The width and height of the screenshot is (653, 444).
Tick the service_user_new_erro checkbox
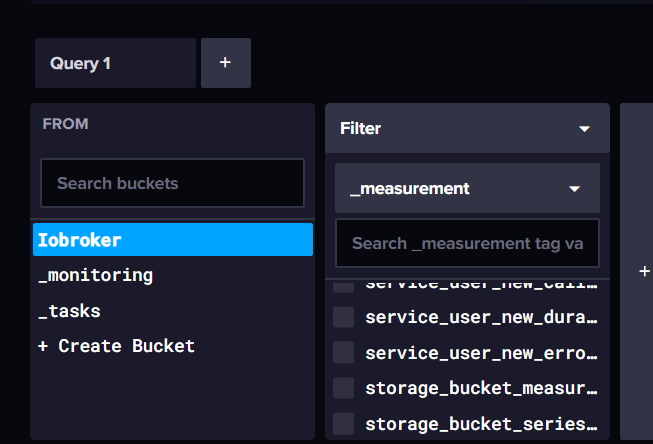pos(343,353)
